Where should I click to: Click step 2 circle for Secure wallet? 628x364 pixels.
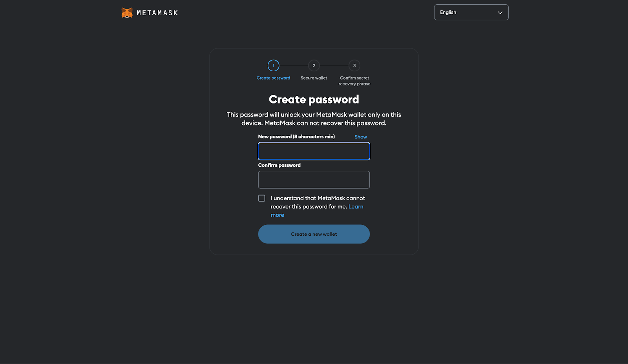click(314, 66)
